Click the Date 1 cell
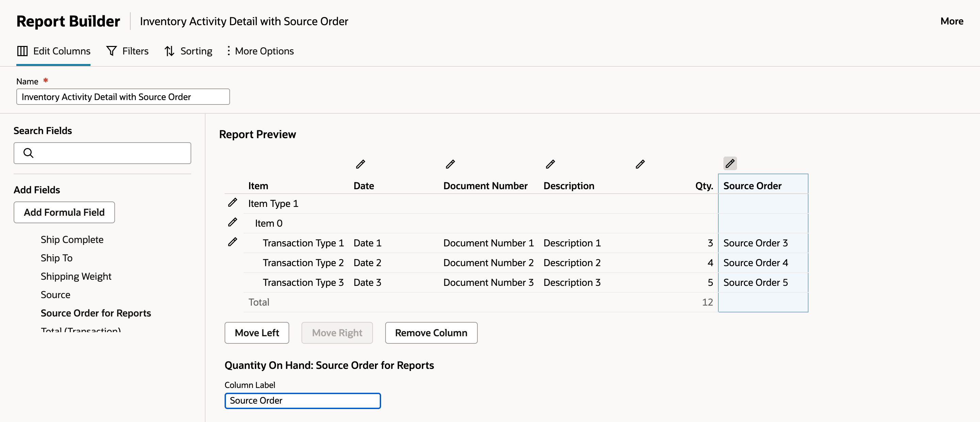This screenshot has height=422, width=980. tap(367, 243)
